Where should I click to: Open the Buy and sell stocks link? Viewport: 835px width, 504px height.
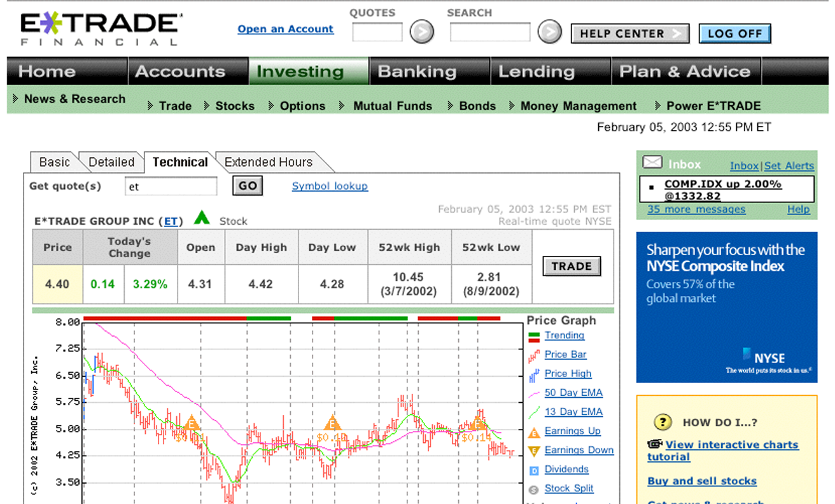point(702,481)
